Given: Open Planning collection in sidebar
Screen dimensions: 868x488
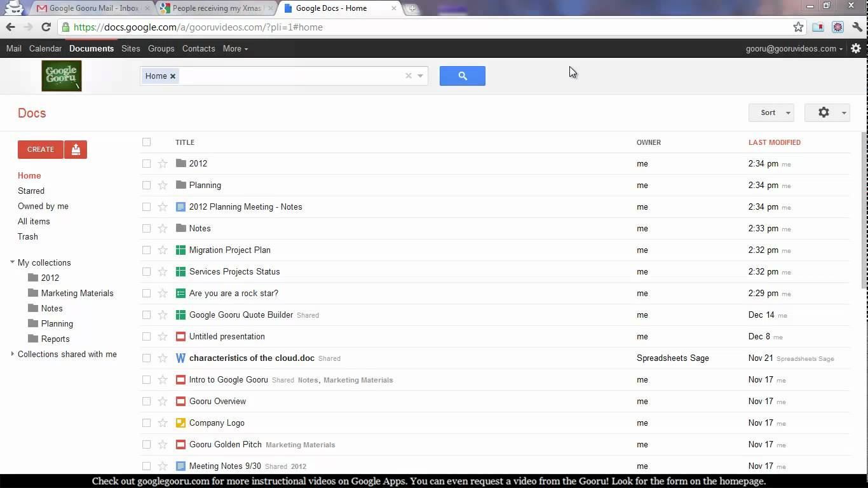Looking at the screenshot, I should click(57, 323).
